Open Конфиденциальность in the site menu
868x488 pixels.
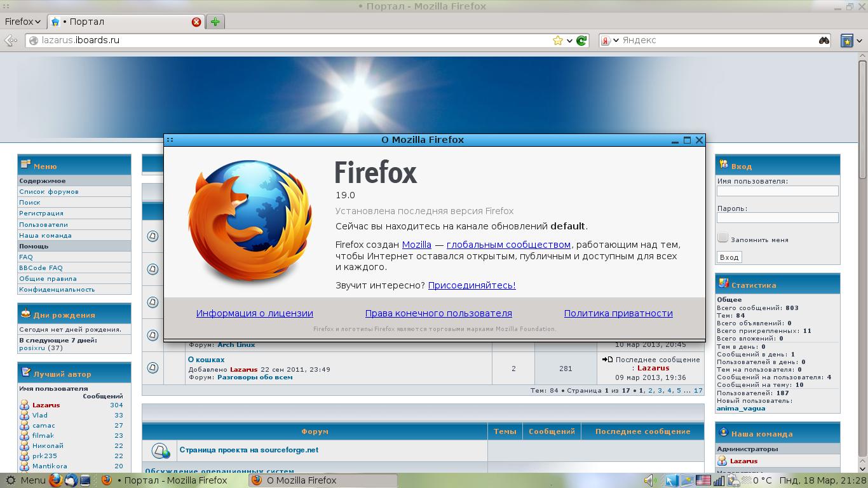[x=57, y=290]
